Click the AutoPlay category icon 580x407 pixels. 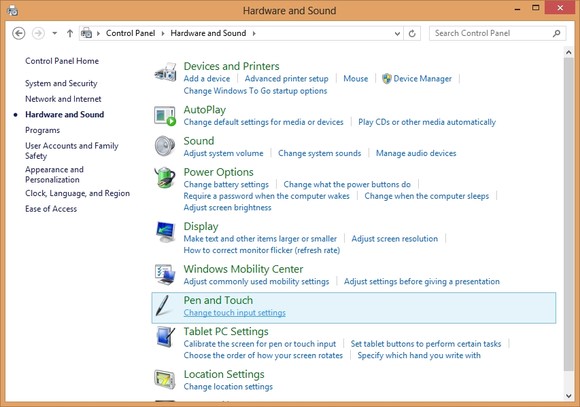coord(165,115)
